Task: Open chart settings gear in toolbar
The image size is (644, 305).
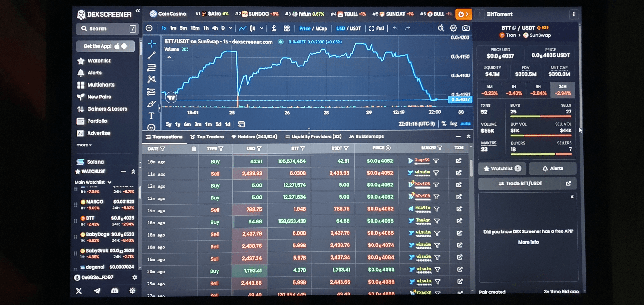Action: [453, 28]
